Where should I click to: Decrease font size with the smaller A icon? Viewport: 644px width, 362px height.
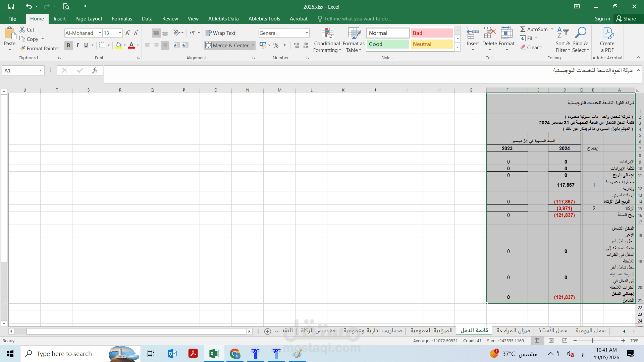[136, 33]
